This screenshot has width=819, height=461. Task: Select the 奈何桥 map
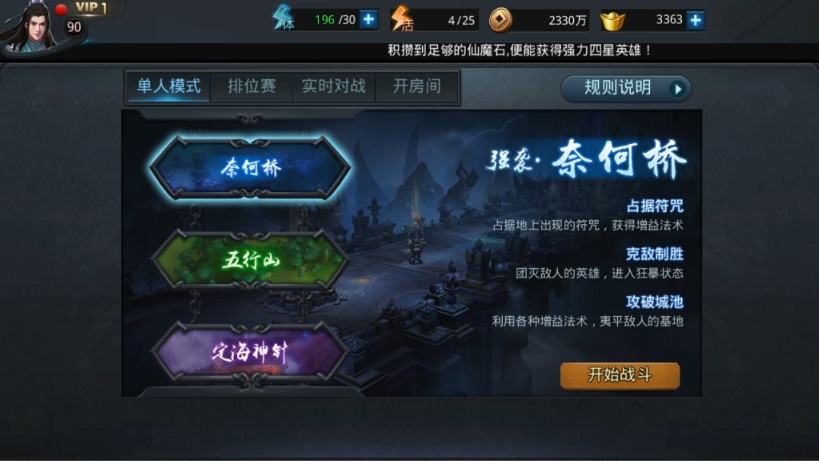point(250,168)
